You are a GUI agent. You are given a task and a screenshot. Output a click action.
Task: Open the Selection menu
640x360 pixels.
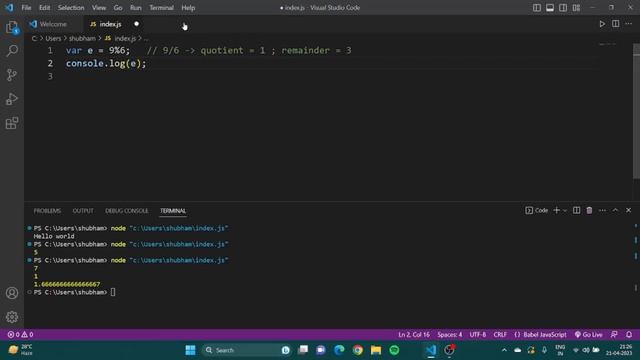tap(71, 8)
